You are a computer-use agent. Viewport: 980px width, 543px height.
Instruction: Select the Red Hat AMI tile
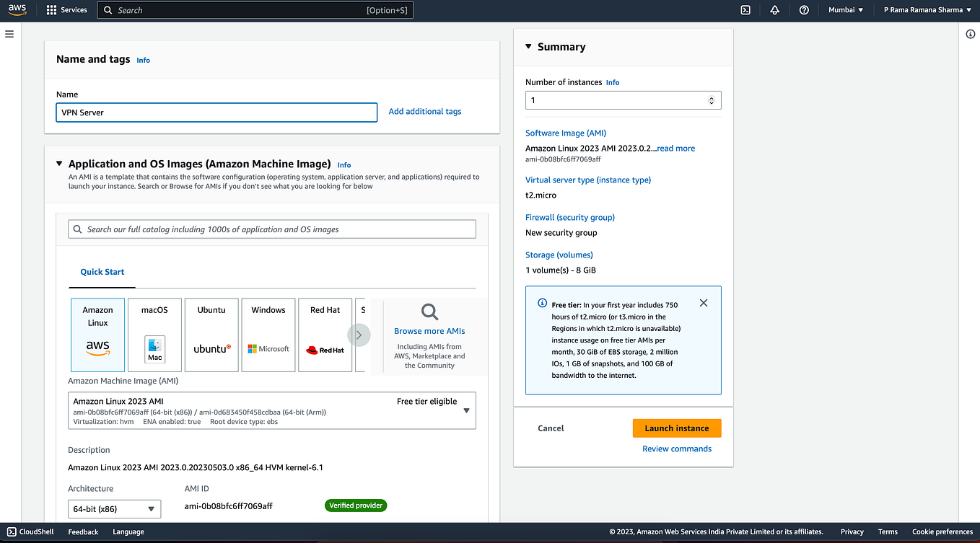pyautogui.click(x=325, y=335)
